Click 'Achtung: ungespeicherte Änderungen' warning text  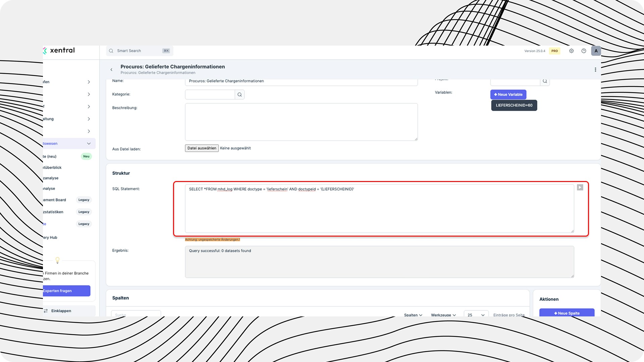(x=212, y=240)
